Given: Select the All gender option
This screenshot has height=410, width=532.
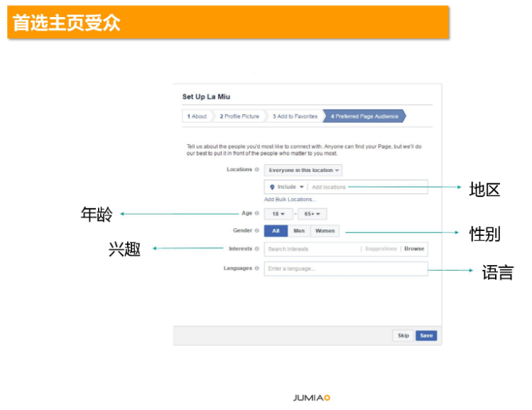Looking at the screenshot, I should [276, 231].
